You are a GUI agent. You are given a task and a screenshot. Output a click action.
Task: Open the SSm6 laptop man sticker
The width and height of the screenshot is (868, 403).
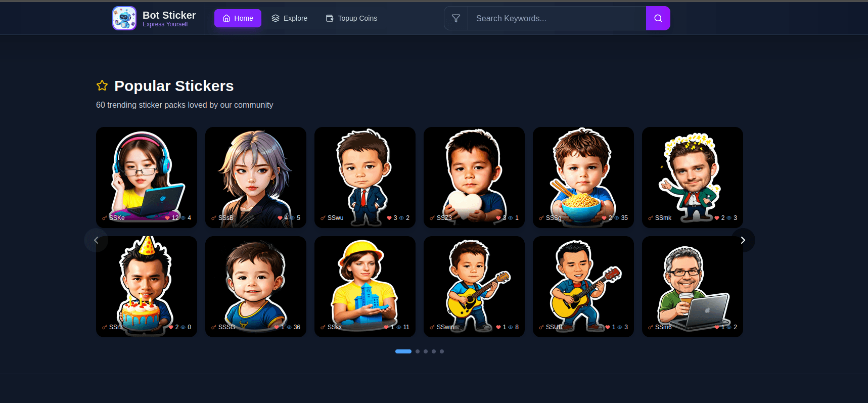point(693,284)
